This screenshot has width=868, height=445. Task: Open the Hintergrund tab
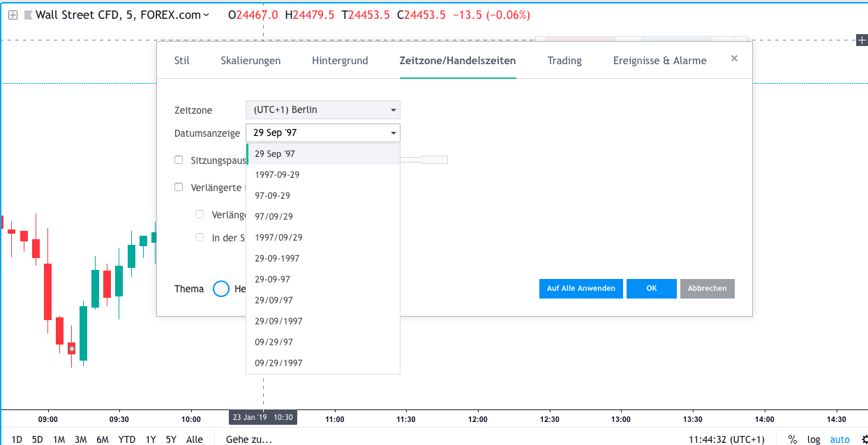point(340,61)
